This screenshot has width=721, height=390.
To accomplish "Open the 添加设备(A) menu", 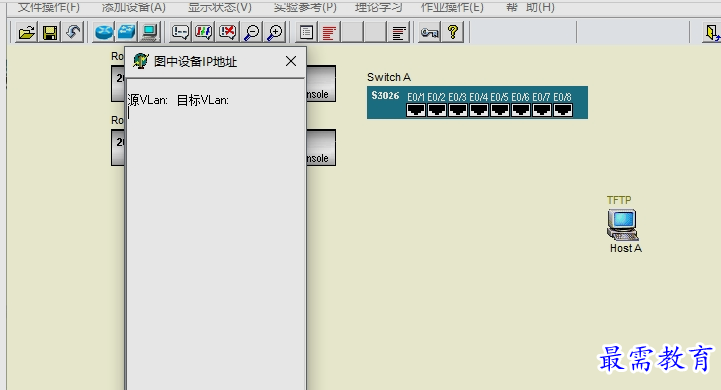I will 133,7.
